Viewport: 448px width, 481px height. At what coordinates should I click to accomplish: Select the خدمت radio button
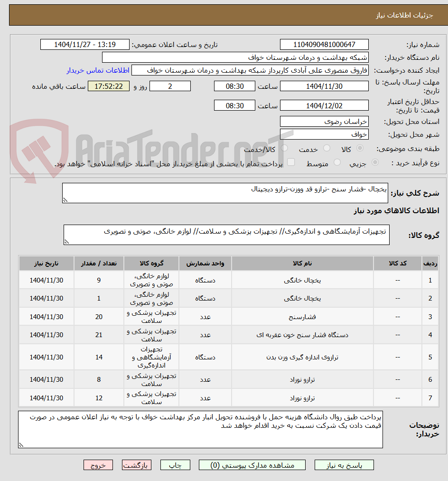327,148
